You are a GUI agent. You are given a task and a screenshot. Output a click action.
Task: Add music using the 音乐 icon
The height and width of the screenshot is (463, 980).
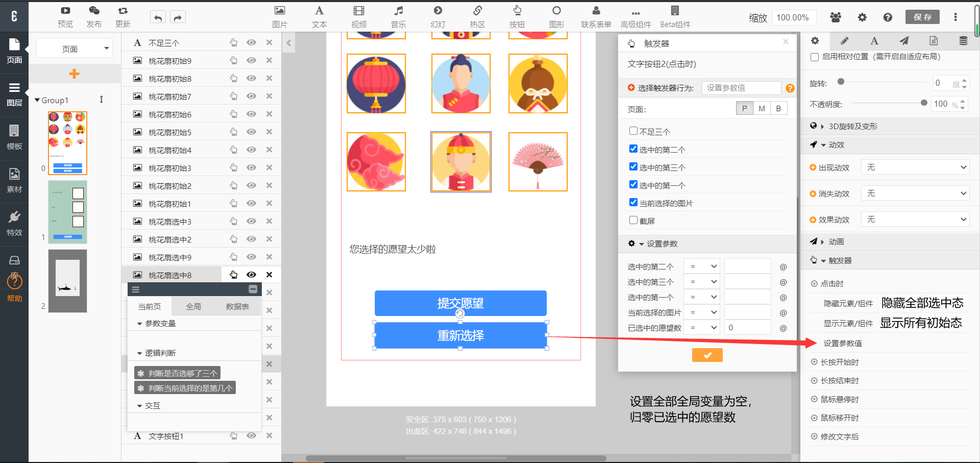(398, 11)
